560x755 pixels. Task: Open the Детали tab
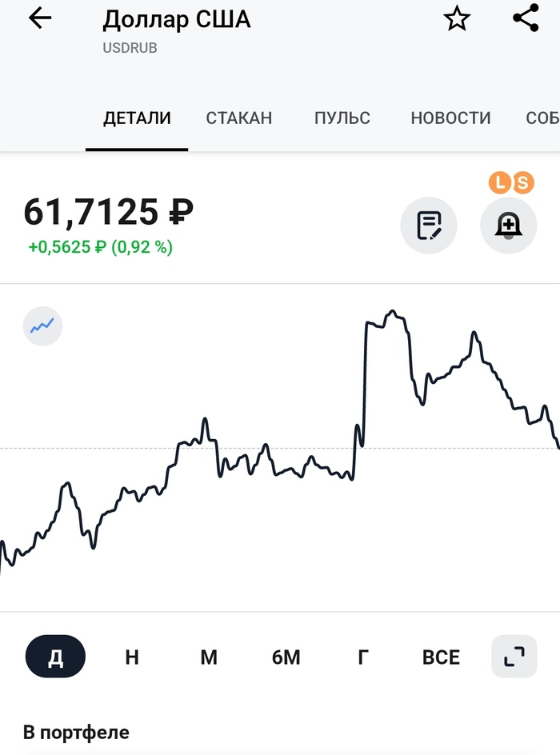pos(137,118)
